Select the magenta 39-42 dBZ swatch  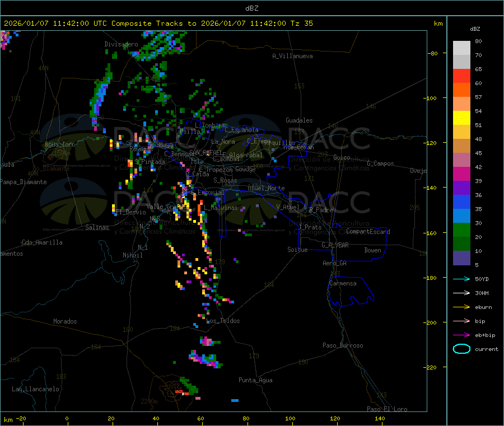[x=461, y=174]
